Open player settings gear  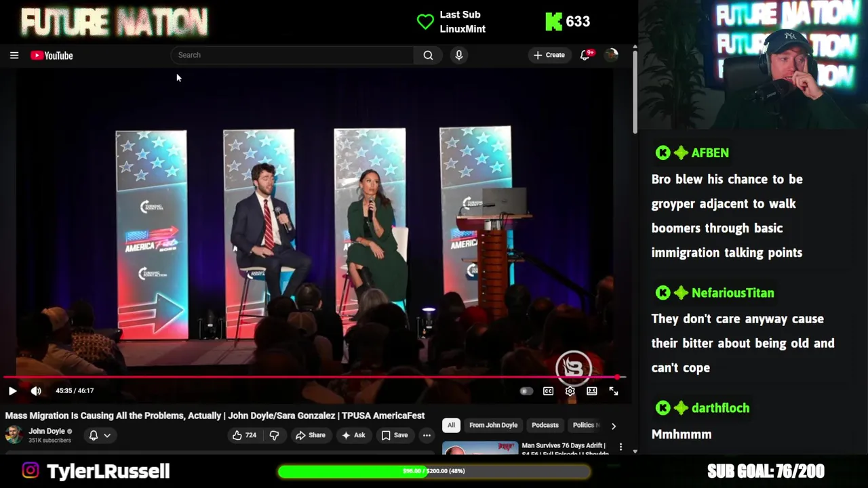pos(570,391)
